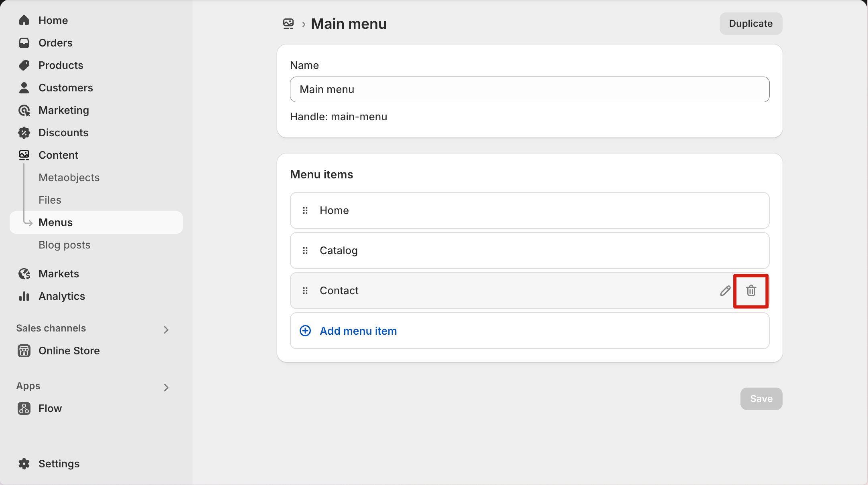Click Add menu item link
This screenshot has width=868, height=485.
pyautogui.click(x=358, y=331)
